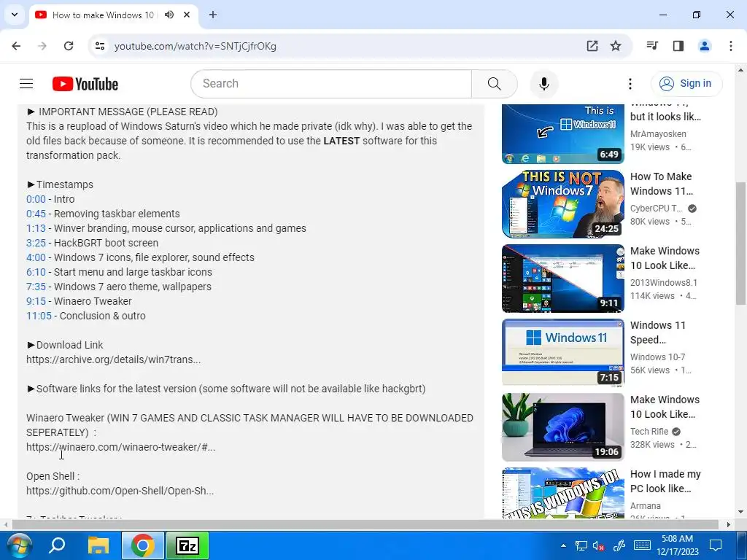Image resolution: width=747 pixels, height=560 pixels.
Task: Go to the YouTube home logo
Action: tap(85, 84)
